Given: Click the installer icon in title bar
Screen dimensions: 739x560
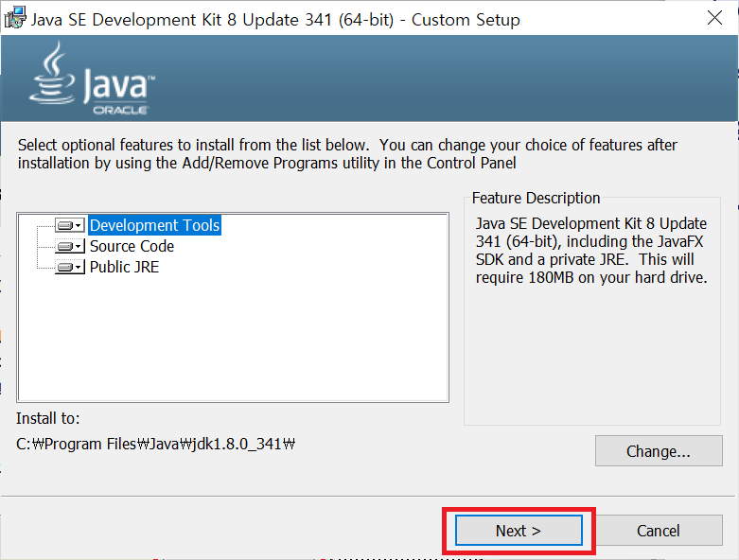Looking at the screenshot, I should (14, 18).
